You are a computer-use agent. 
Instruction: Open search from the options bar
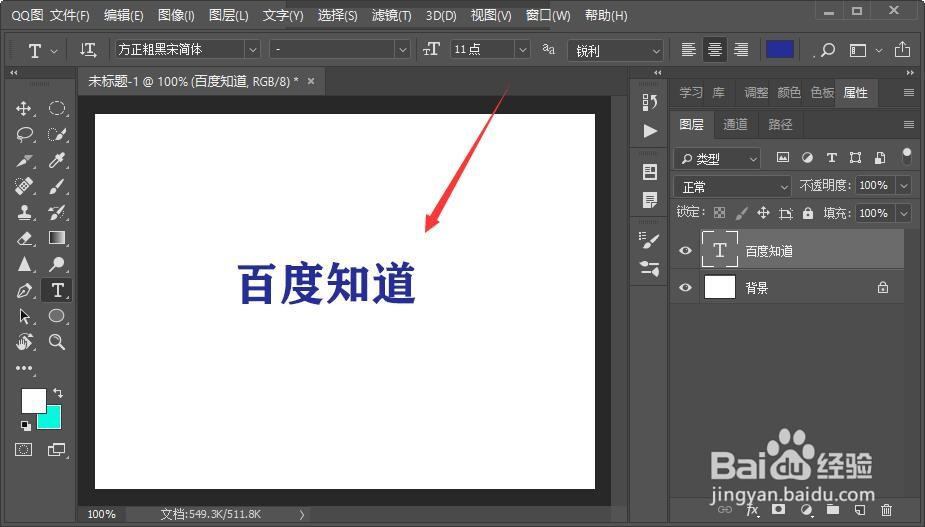coord(828,50)
